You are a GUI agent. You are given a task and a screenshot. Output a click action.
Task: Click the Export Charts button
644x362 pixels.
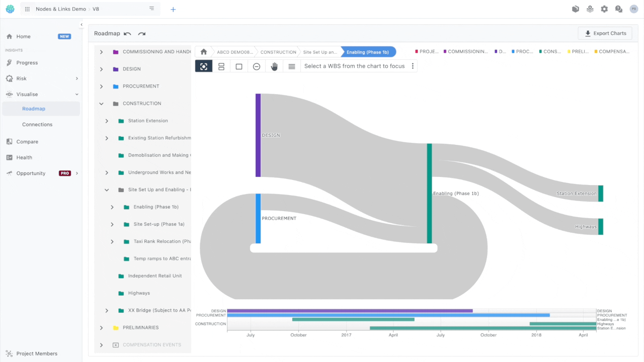click(x=605, y=33)
